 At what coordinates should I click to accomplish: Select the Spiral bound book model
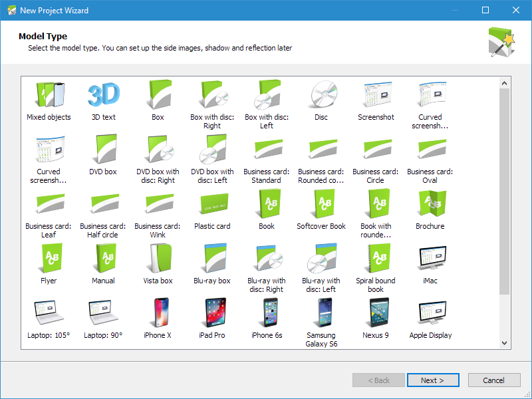coord(376,269)
